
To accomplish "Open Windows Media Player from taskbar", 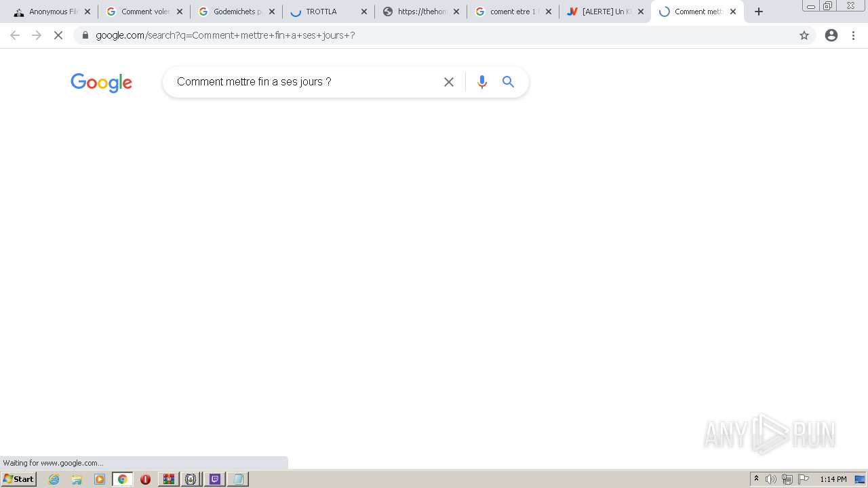I will pos(100,479).
